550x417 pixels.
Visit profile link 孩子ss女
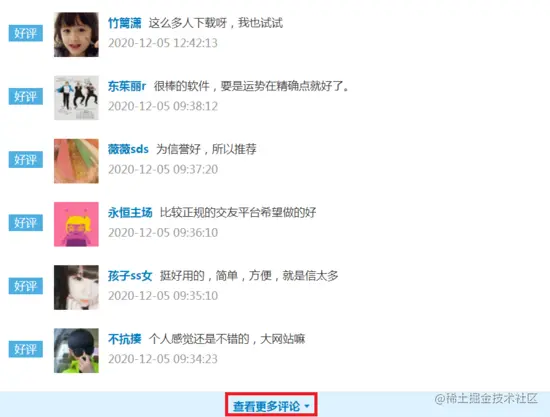130,276
